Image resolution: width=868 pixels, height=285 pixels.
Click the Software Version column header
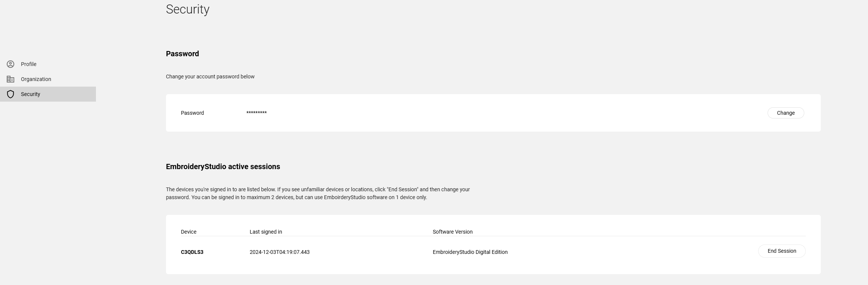click(452, 232)
